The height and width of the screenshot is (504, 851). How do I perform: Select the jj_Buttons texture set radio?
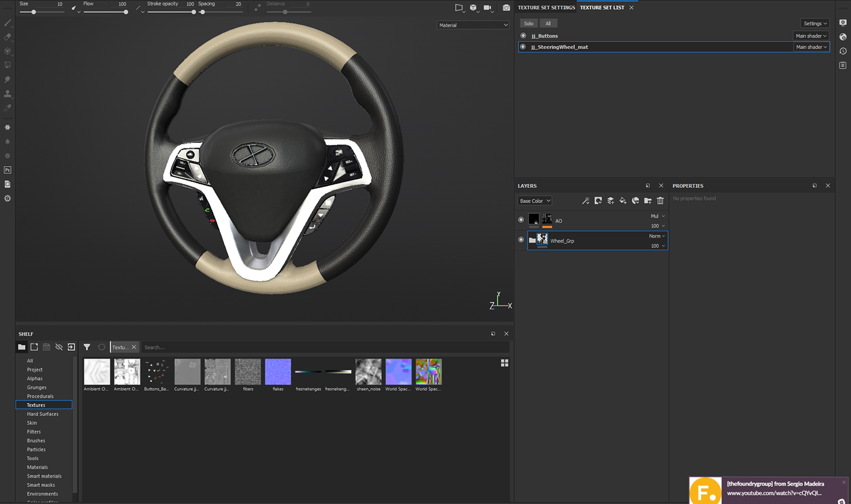pos(523,36)
